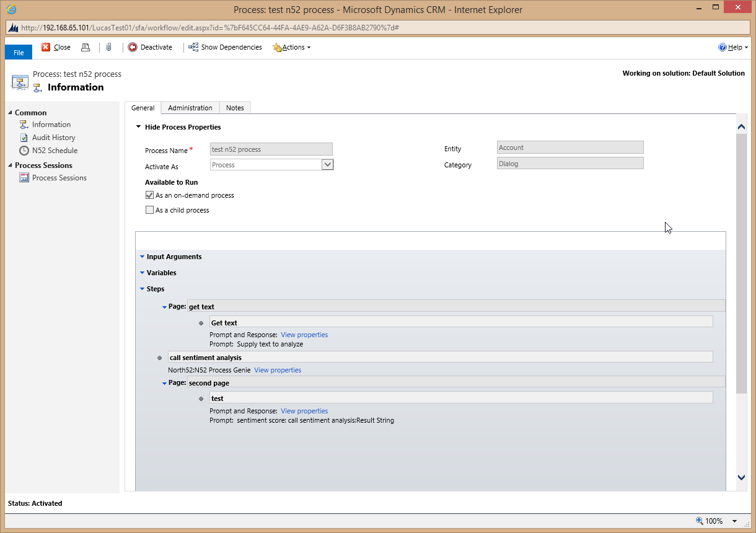The height and width of the screenshot is (533, 756).
Task: Click the Dynamics CRM icon in address bar
Action: pos(13,28)
